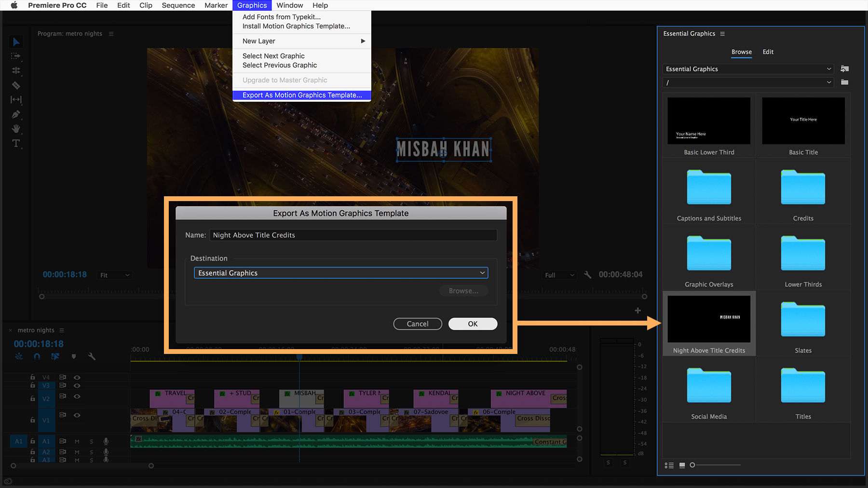This screenshot has height=488, width=868.
Task: Hide video track V1 with the eye toggle
Action: (77, 415)
